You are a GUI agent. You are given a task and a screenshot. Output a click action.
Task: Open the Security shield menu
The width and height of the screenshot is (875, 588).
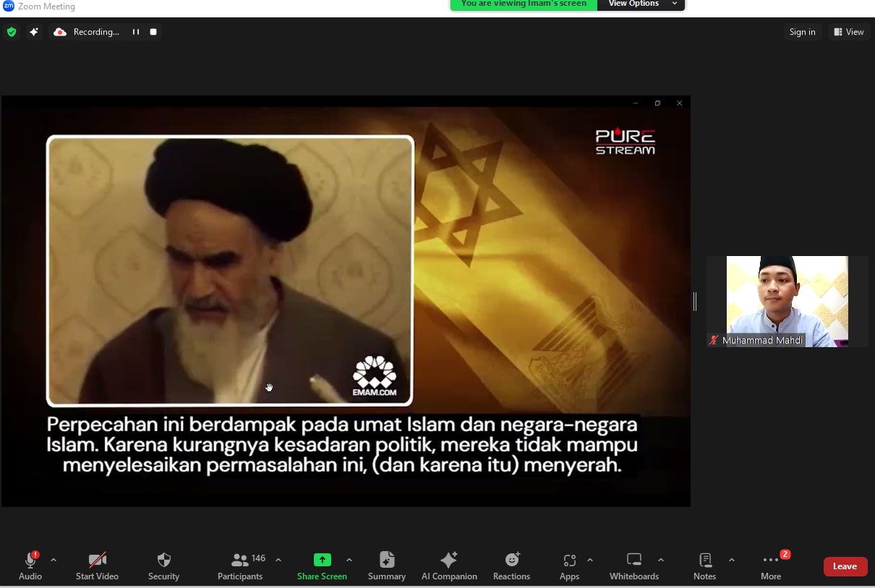(163, 566)
